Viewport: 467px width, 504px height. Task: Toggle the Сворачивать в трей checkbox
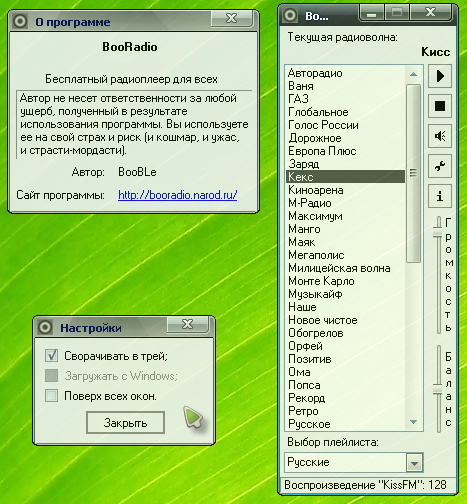(51, 356)
